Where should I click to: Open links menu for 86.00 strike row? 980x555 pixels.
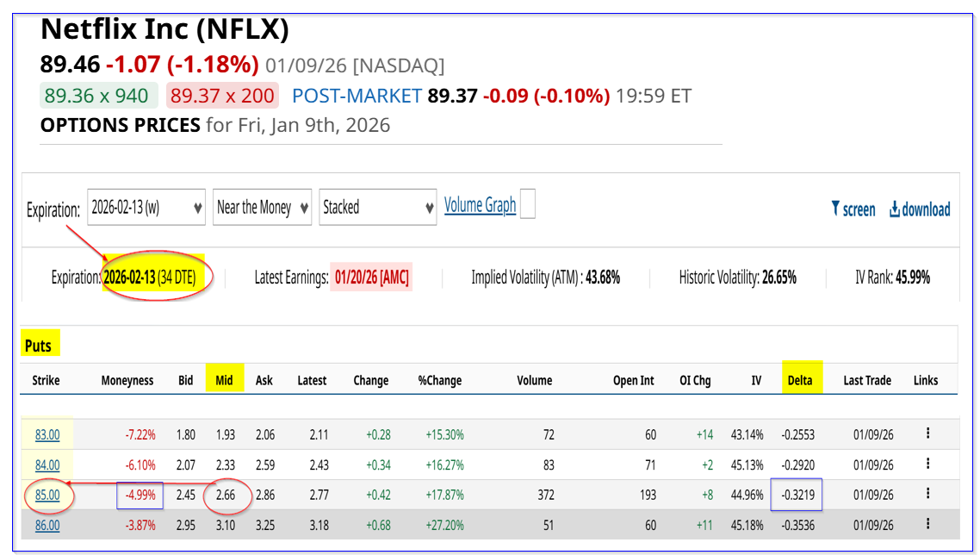point(927,524)
